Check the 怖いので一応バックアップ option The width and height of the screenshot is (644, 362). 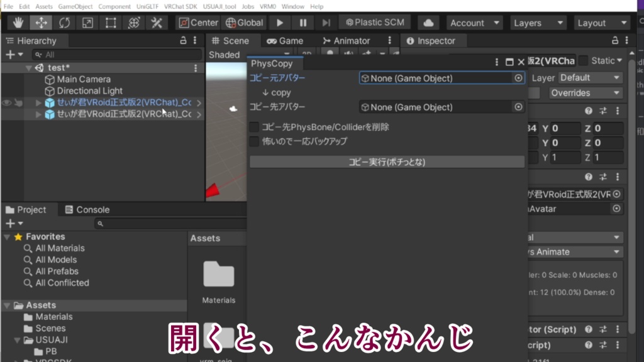(254, 141)
